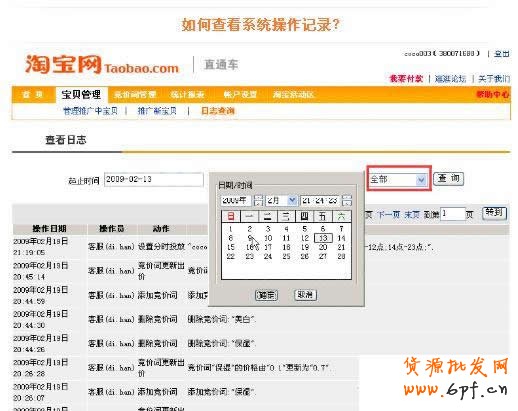Image resolution: width=518 pixels, height=411 pixels.
Task: Click the 我要付款 link
Action: pos(406,79)
